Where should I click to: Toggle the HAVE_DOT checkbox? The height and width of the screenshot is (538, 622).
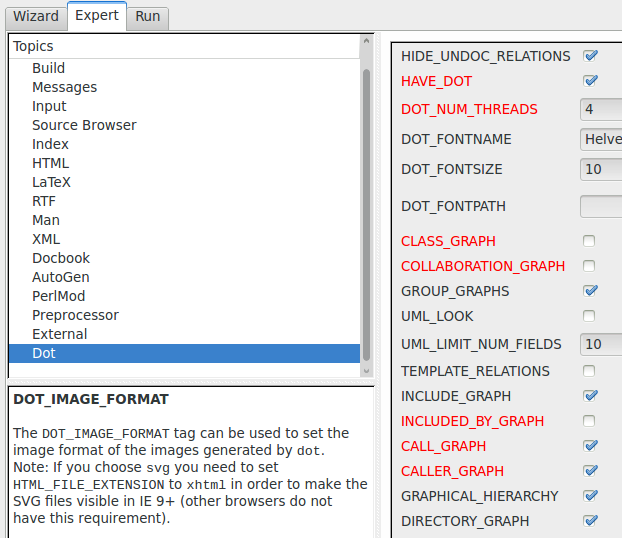(590, 81)
